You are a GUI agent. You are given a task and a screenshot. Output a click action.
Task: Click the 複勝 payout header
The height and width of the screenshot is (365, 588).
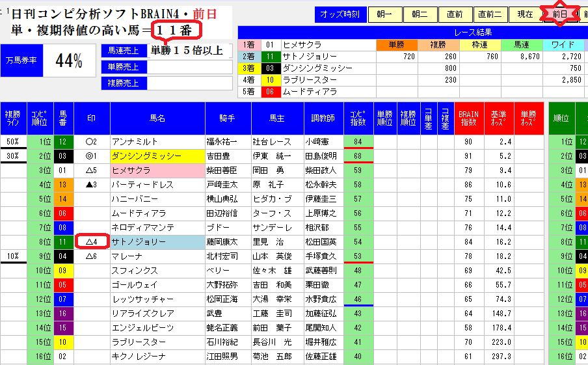pos(438,45)
